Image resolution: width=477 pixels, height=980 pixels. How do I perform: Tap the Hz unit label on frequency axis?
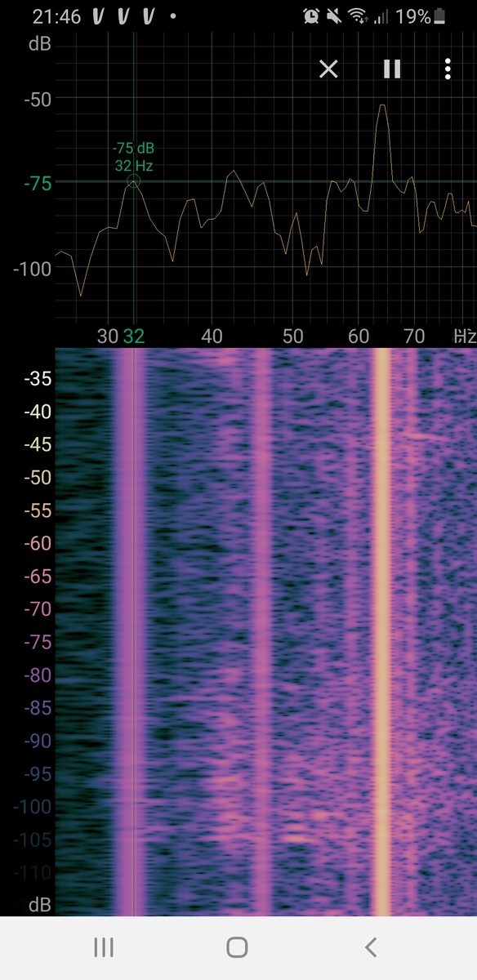pos(465,336)
